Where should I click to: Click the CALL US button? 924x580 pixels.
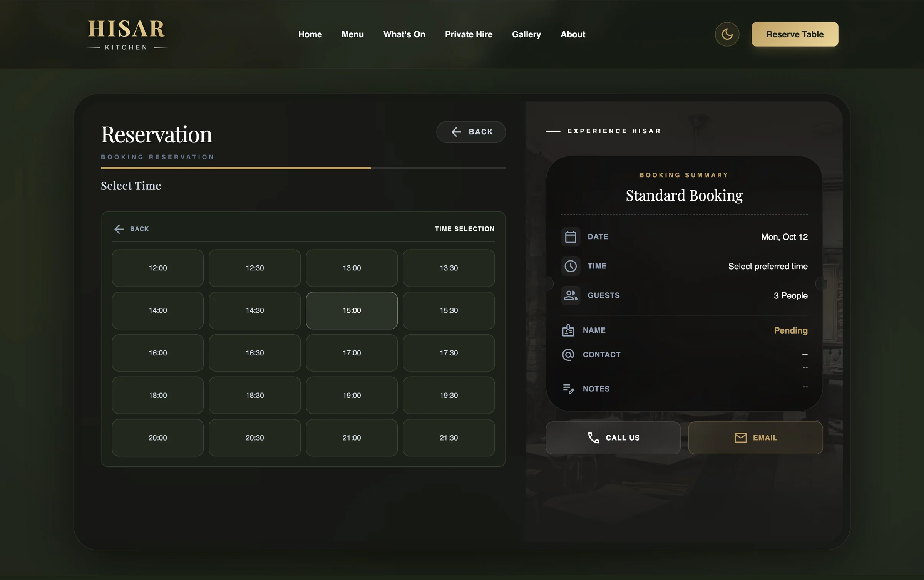pyautogui.click(x=613, y=438)
